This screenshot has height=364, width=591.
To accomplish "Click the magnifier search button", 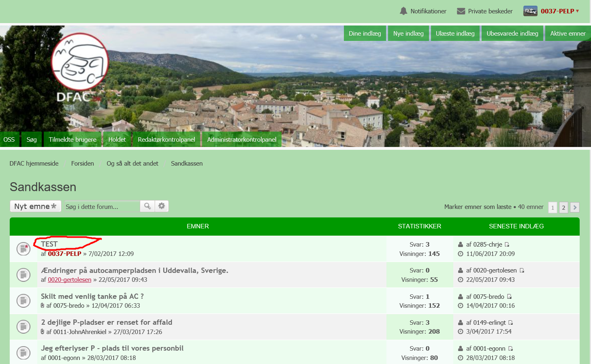I will click(147, 206).
